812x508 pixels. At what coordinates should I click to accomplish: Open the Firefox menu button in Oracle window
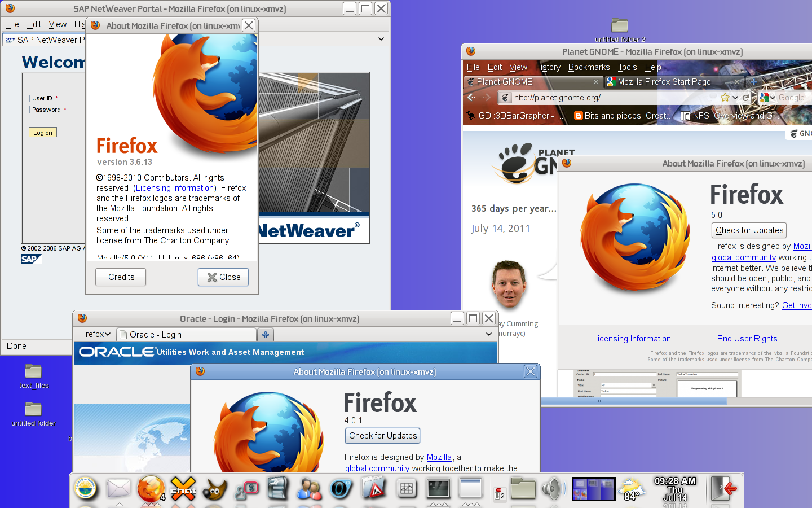tap(95, 334)
